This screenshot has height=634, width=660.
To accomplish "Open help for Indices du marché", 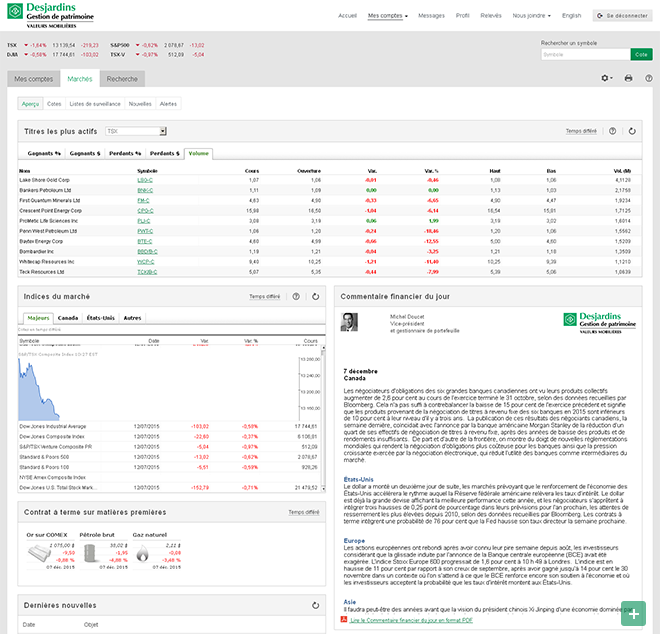I will 296,296.
